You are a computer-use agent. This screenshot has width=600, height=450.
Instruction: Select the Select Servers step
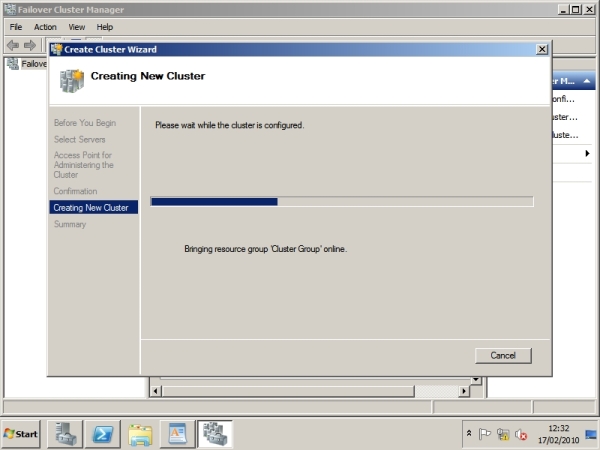tap(80, 139)
